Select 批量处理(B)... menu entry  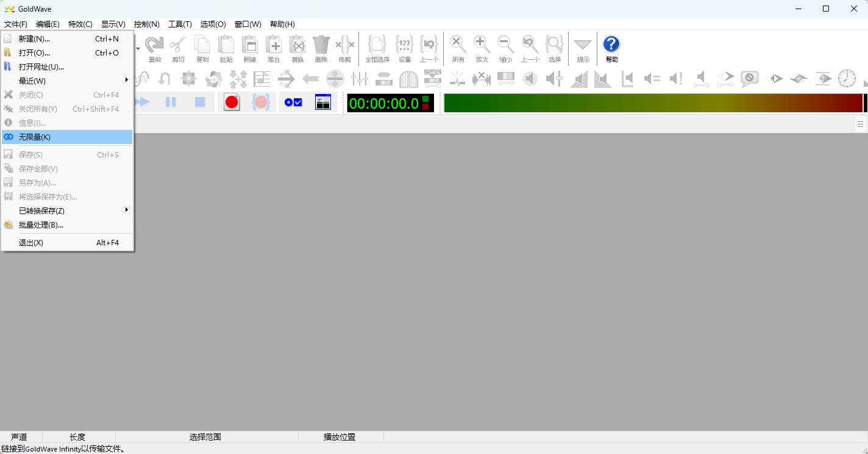(x=67, y=225)
